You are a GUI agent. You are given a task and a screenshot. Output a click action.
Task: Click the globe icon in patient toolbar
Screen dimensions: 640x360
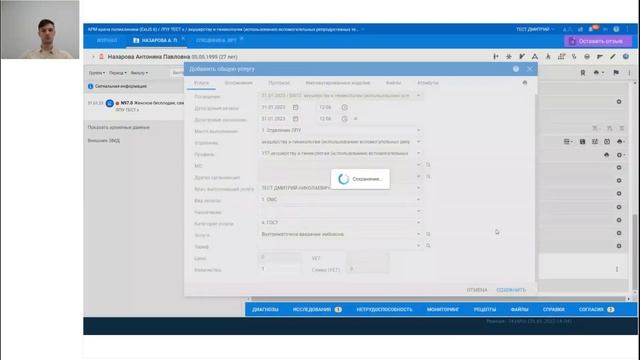(626, 57)
